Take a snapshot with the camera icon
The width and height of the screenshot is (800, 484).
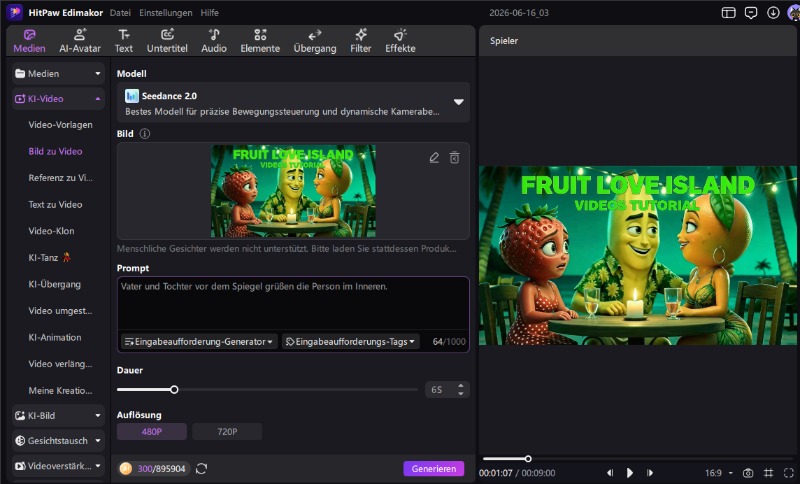pos(748,473)
